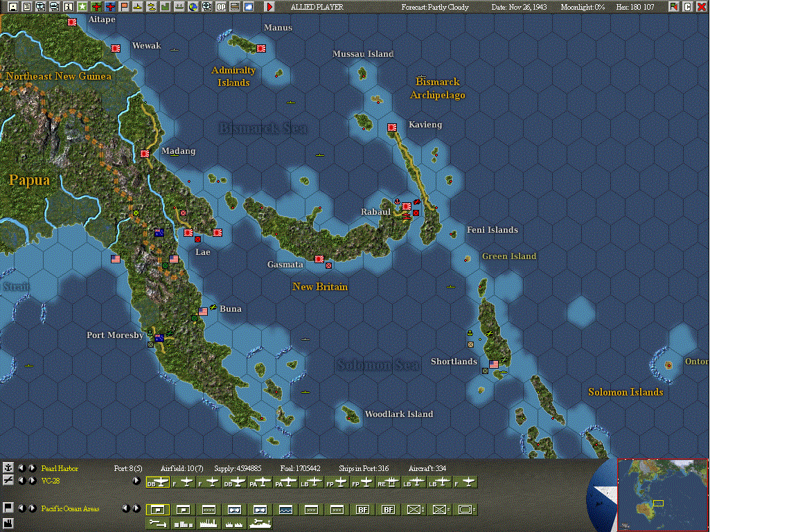The height and width of the screenshot is (532, 798).
Task: Click the 'Fuel: 1705442' text
Action: (300, 468)
